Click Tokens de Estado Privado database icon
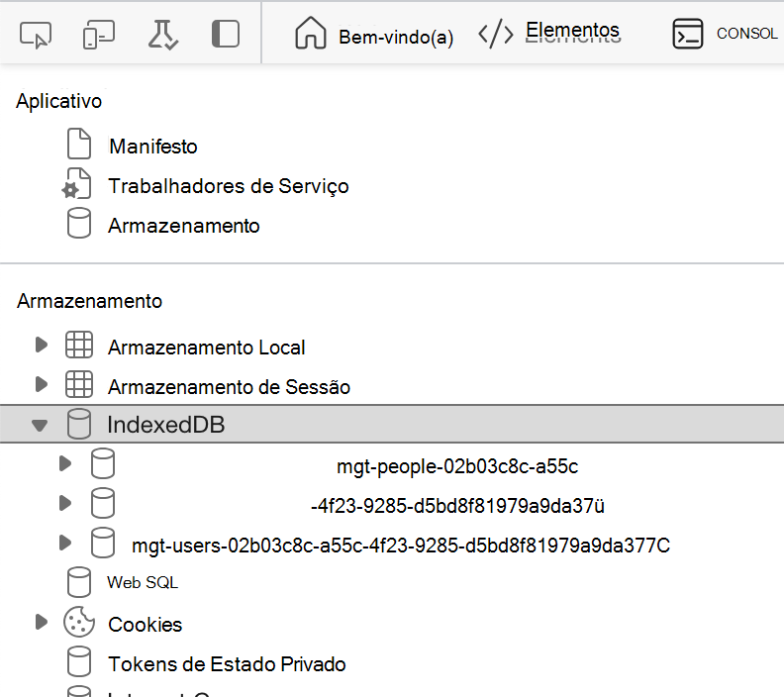Screen dimensions: 784x697 click(x=79, y=661)
